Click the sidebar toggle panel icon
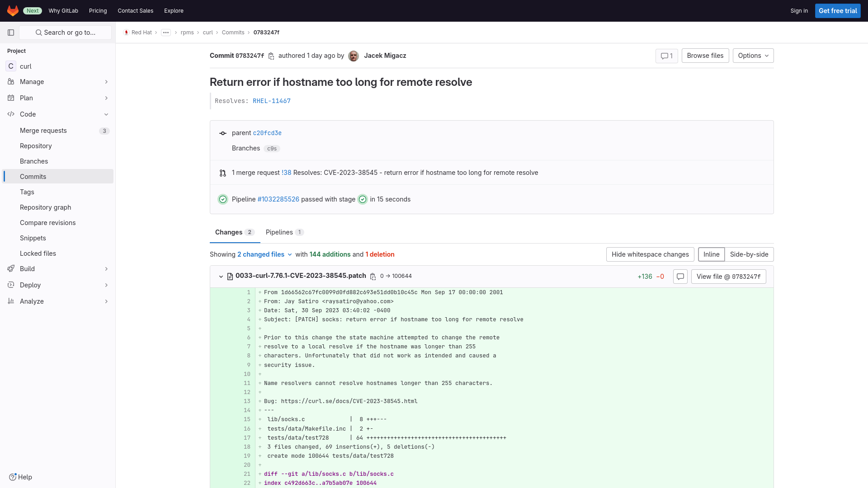Screen dimensions: 868x488 (x=11, y=32)
